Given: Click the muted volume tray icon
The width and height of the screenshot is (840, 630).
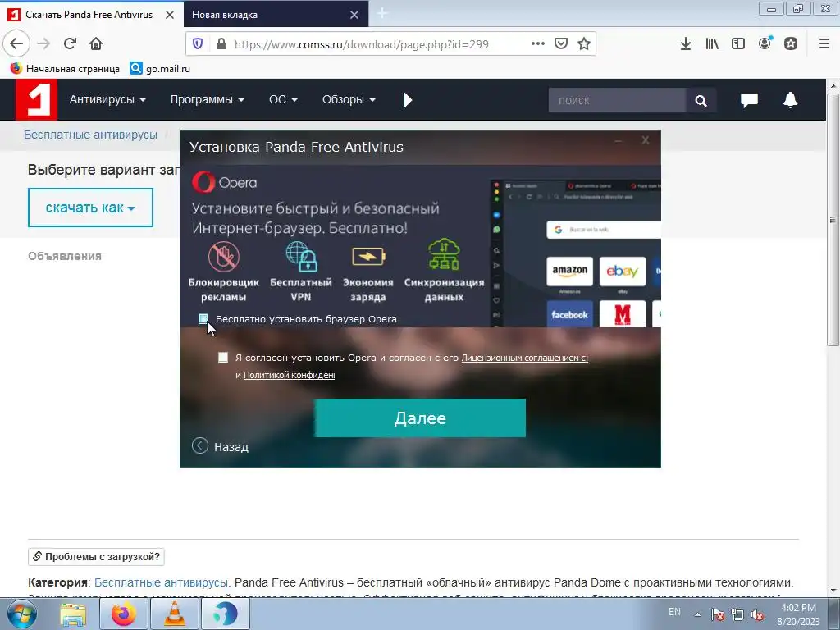Looking at the screenshot, I should (x=757, y=615).
